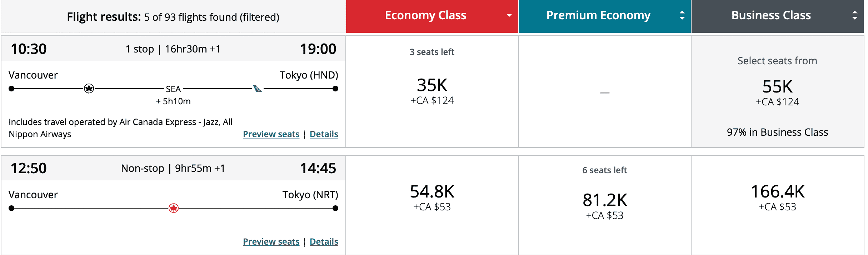Open the sort arrow in the Economy Class header

(509, 15)
